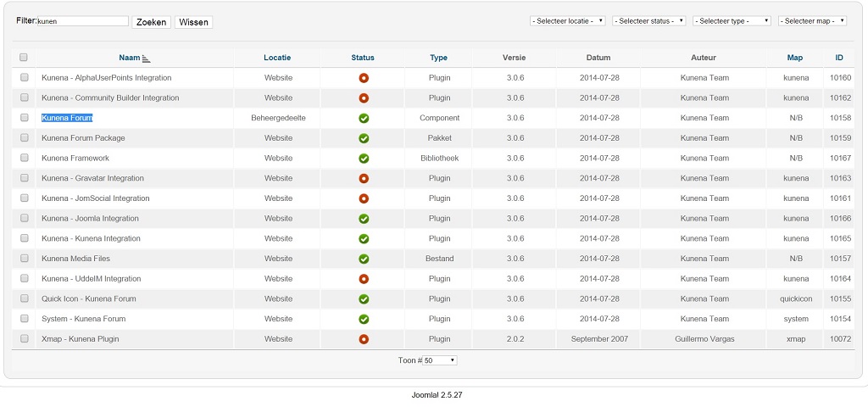
Task: Click into the Filter text field
Action: (x=83, y=21)
